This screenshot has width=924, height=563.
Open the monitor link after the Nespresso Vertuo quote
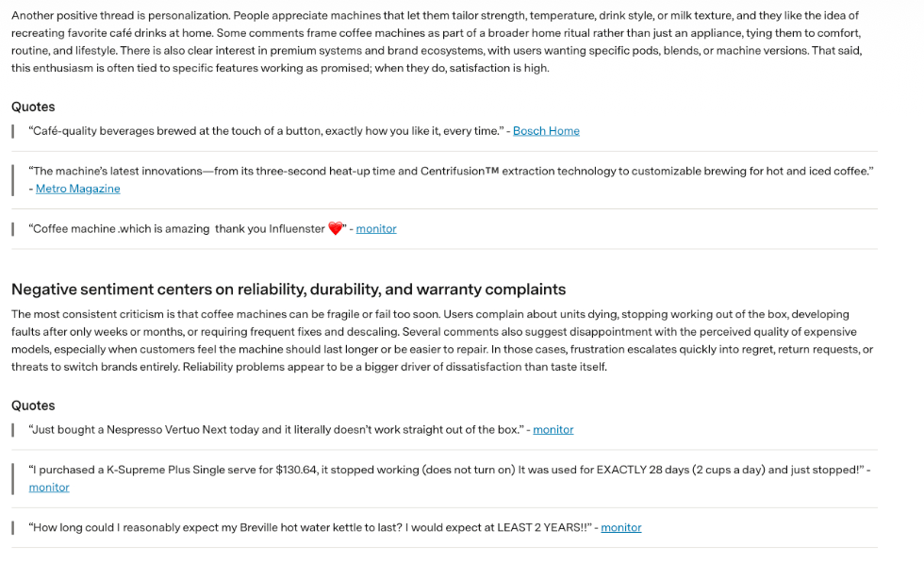(553, 430)
